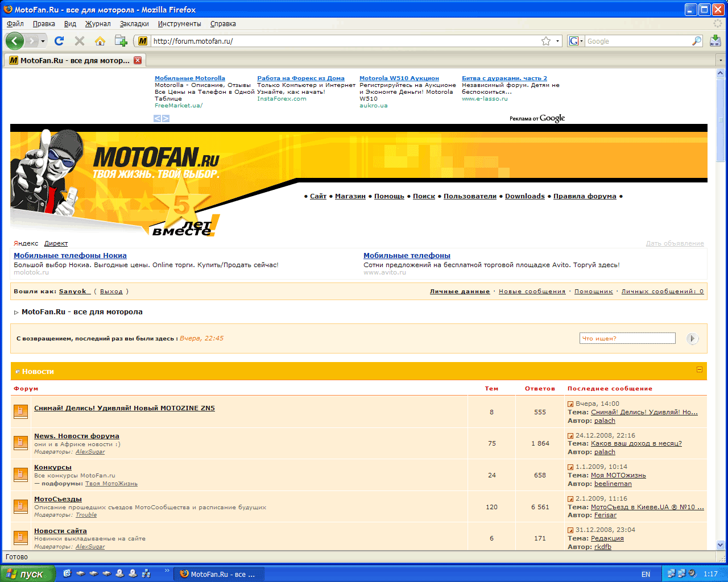Click the EN language indicator
Image resolution: width=728 pixels, height=582 pixels.
coord(646,574)
